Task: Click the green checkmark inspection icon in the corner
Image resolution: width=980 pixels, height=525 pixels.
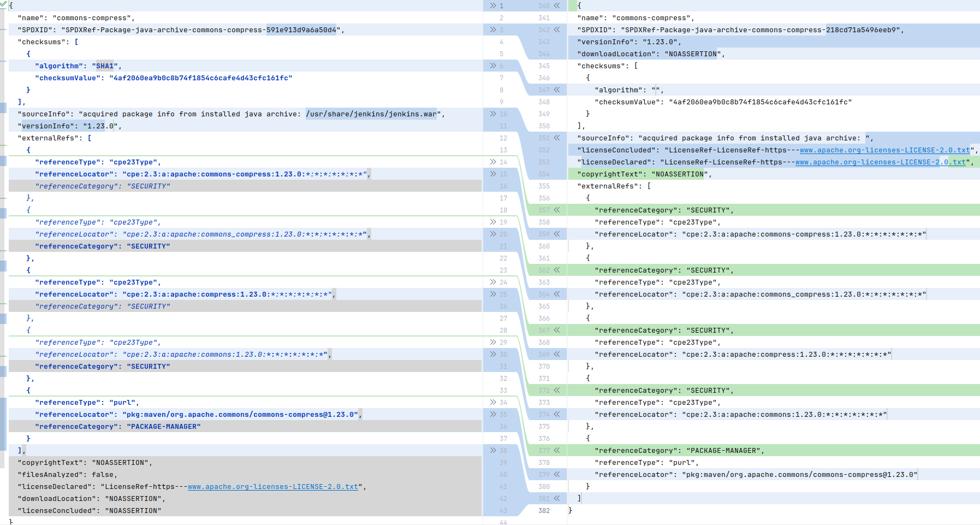Action: (x=3, y=3)
